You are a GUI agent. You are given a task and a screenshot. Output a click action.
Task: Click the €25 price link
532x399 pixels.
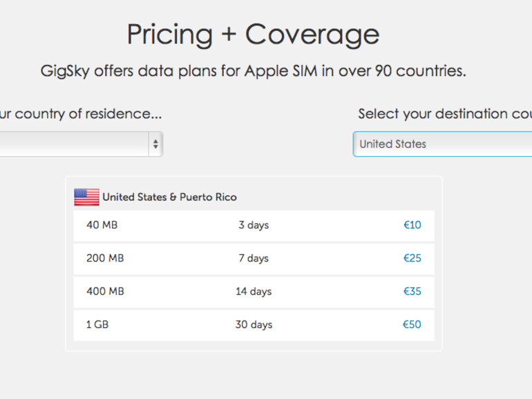[x=412, y=258]
